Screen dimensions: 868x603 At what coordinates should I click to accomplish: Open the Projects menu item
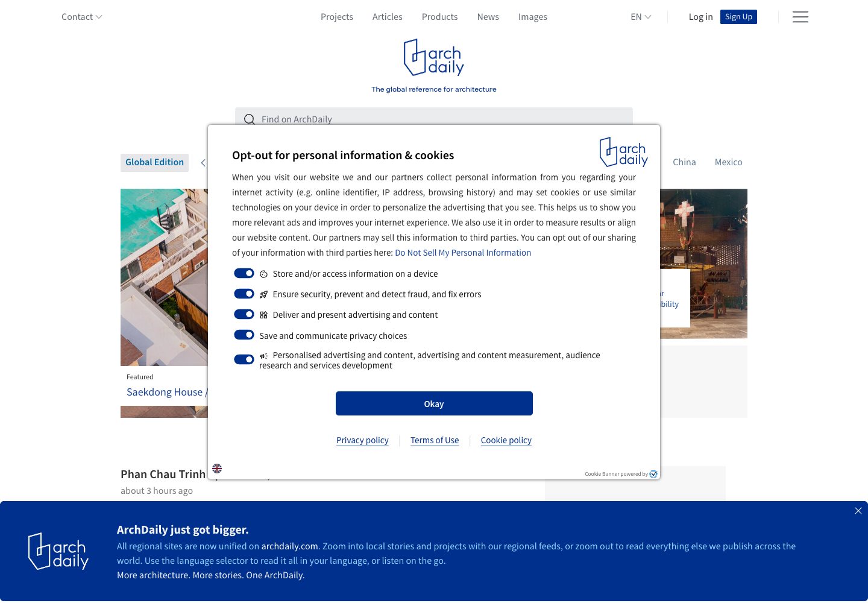pyautogui.click(x=337, y=17)
